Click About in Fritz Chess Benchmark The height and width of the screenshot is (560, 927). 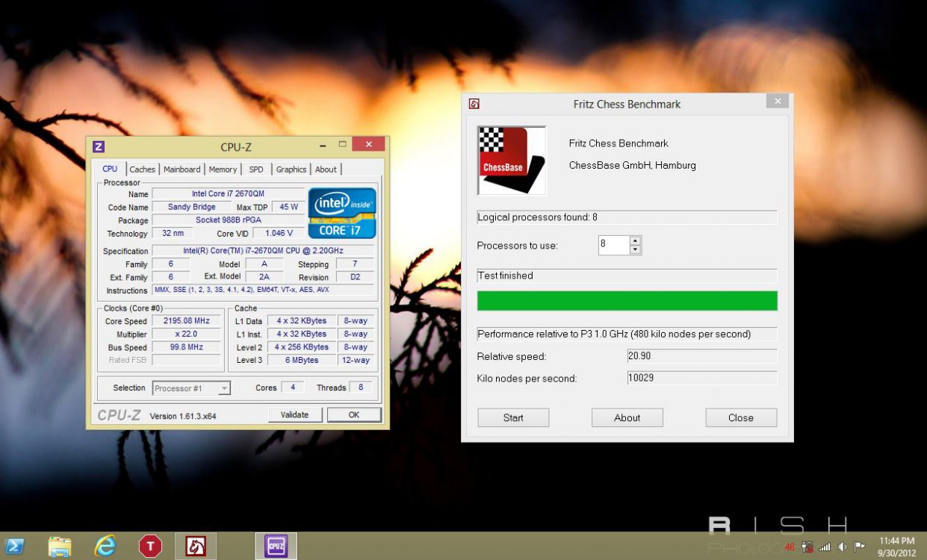point(627,417)
